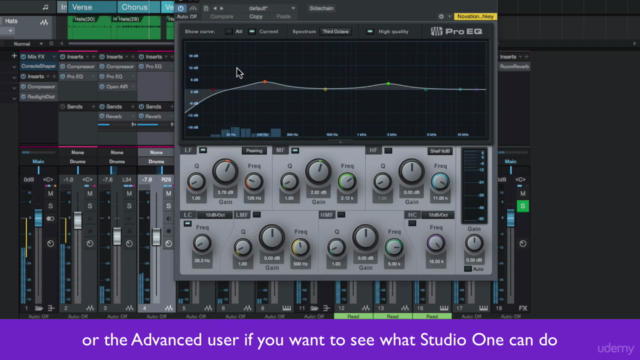Click the green MF node on EQ curve

388,84
